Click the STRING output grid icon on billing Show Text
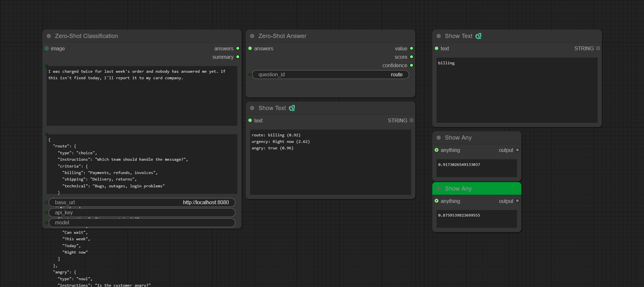The height and width of the screenshot is (287, 644). pos(598,48)
